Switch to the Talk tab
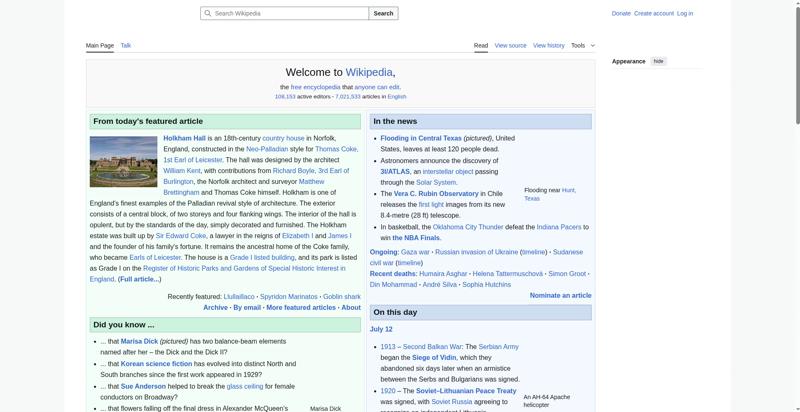This screenshot has width=800, height=412. (126, 45)
